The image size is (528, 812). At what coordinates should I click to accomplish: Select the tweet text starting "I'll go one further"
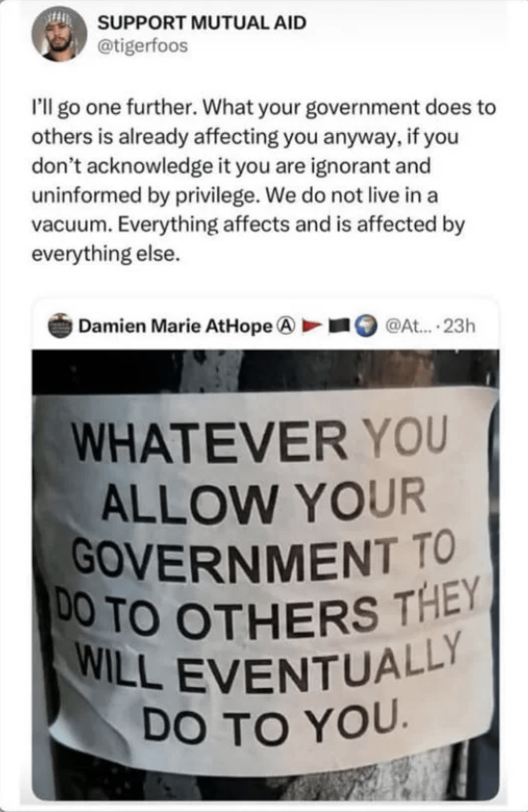click(264, 180)
